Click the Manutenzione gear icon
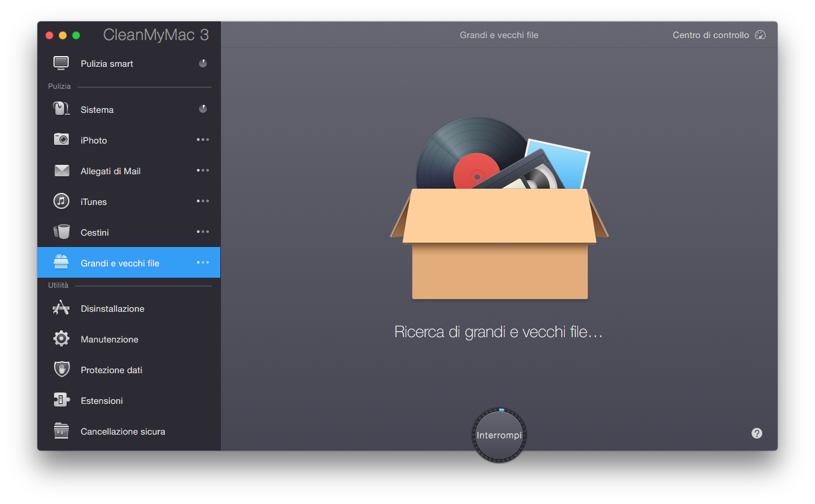 tap(61, 338)
